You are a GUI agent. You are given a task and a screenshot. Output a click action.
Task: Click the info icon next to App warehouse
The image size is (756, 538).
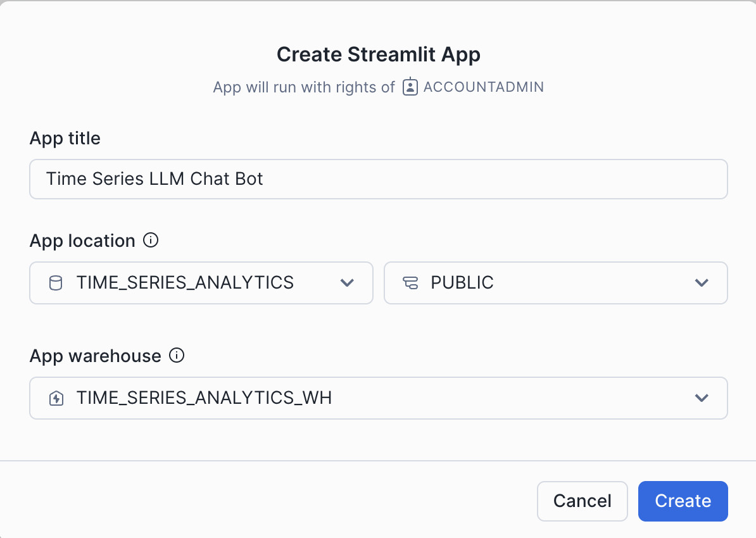tap(178, 356)
